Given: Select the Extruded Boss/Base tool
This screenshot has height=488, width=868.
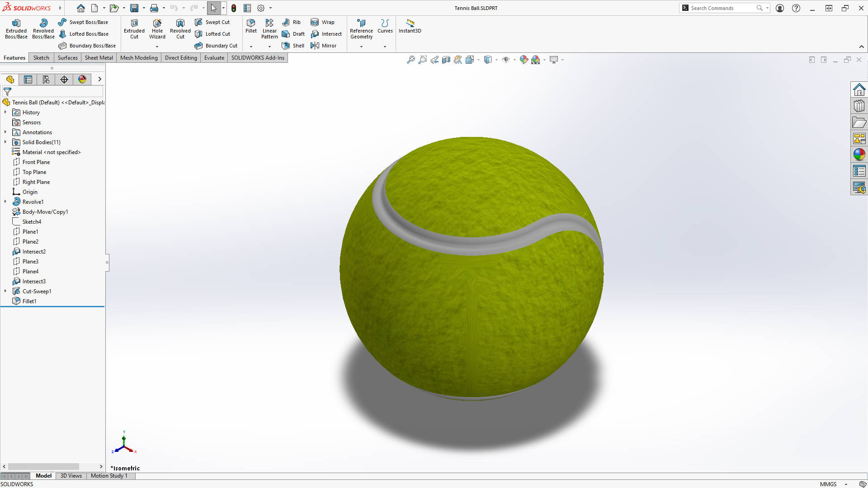Looking at the screenshot, I should 16,28.
